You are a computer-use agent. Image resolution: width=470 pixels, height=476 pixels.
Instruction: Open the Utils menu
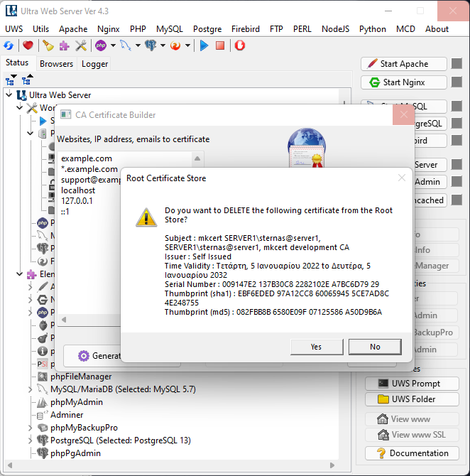[40, 29]
